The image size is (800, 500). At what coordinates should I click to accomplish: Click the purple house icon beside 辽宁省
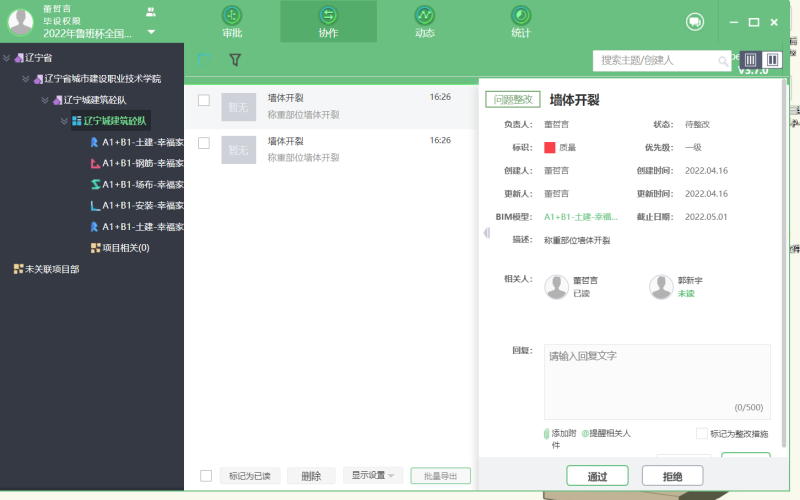click(19, 58)
